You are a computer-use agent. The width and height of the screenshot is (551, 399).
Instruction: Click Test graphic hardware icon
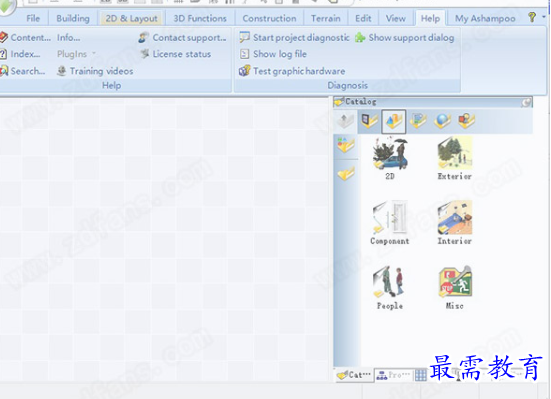245,71
